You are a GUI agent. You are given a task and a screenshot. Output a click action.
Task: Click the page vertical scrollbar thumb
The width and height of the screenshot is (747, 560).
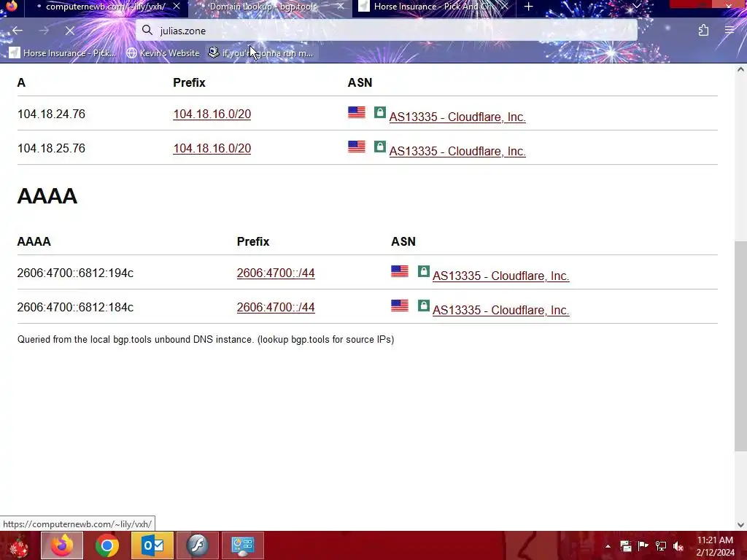tap(740, 346)
